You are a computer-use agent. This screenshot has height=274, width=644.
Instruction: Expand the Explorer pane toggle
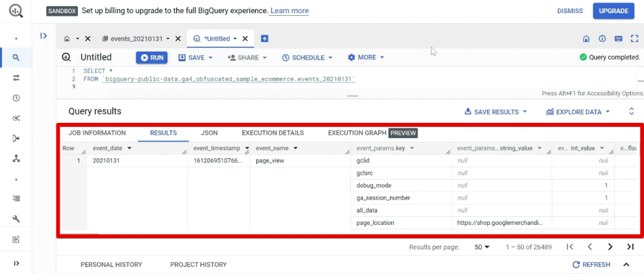pos(43,36)
